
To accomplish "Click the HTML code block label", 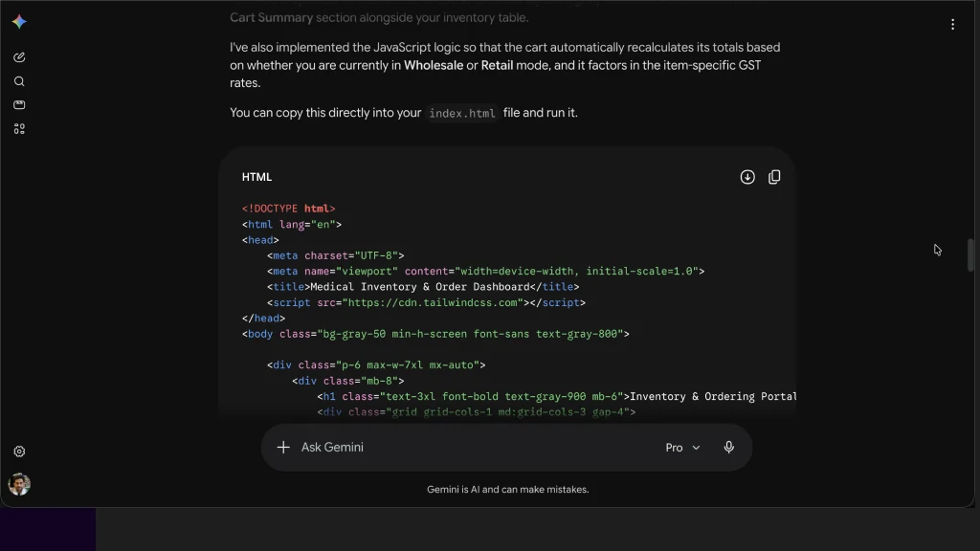I will coord(256,177).
